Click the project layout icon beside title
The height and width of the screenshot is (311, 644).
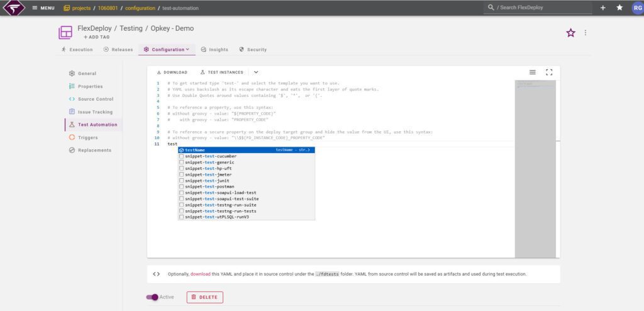click(65, 33)
